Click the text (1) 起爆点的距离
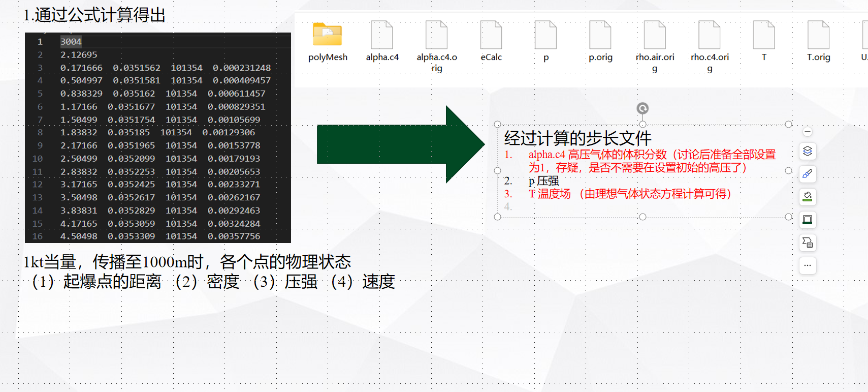This screenshot has height=392, width=868. tap(95, 282)
